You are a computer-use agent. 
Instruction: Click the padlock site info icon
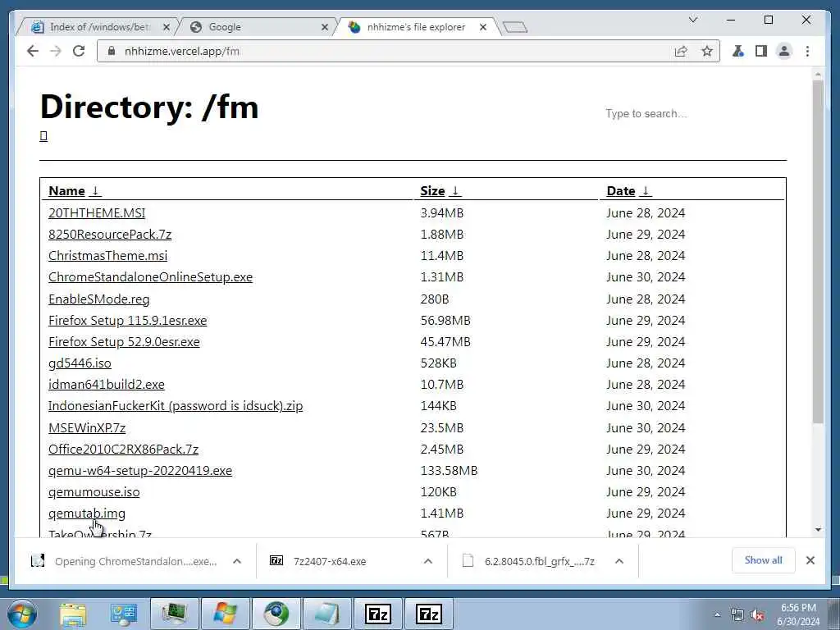112,51
